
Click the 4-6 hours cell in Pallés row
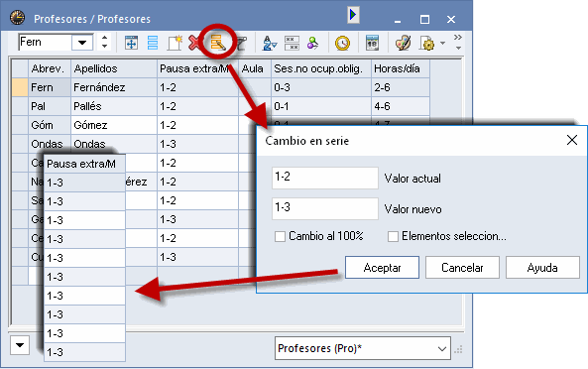(x=401, y=106)
